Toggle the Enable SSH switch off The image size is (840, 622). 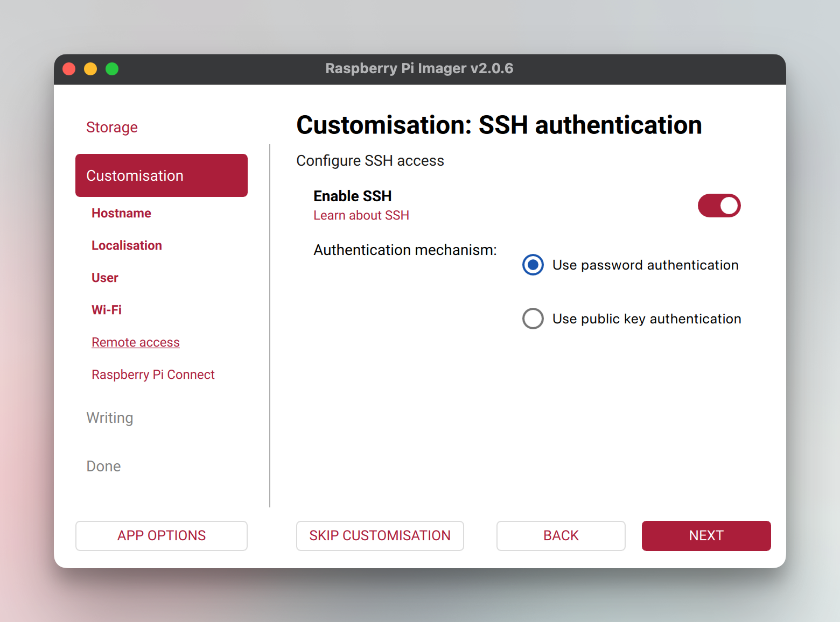pos(719,206)
